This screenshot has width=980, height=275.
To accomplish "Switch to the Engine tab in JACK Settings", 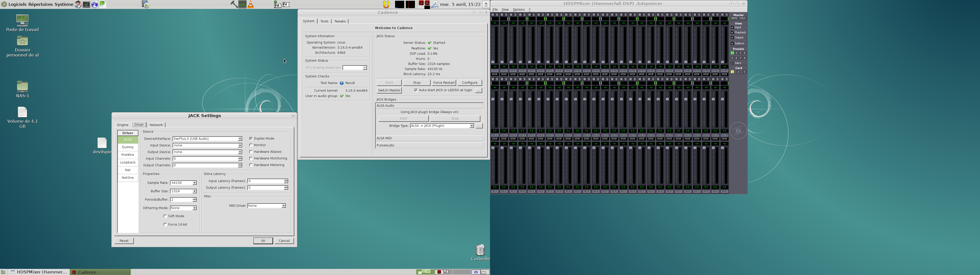I will pos(122,125).
